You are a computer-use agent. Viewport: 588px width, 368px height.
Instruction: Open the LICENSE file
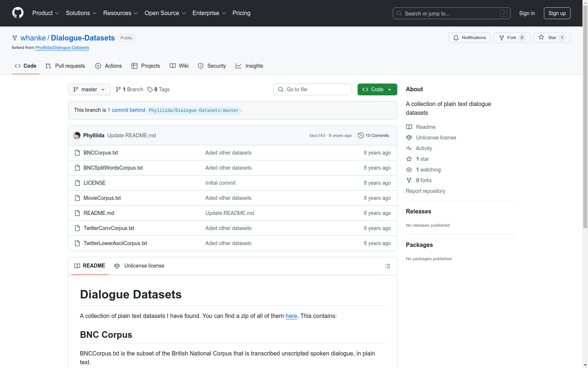(94, 183)
